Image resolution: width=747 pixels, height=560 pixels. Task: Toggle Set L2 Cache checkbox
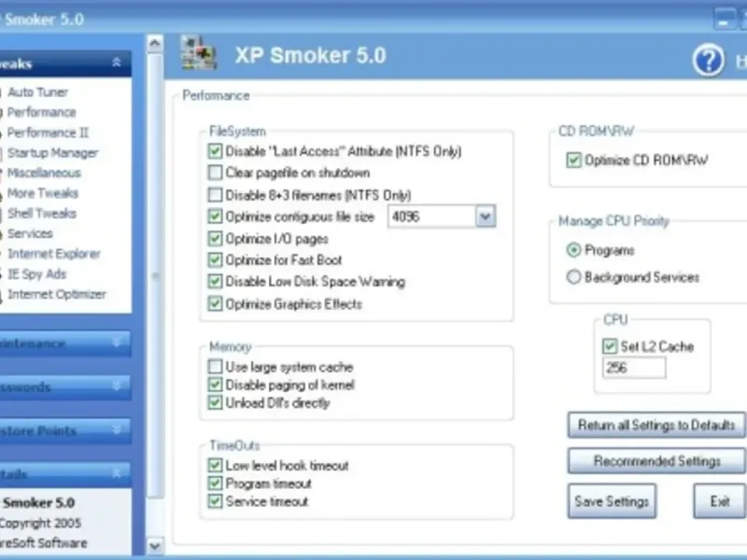click(x=610, y=346)
